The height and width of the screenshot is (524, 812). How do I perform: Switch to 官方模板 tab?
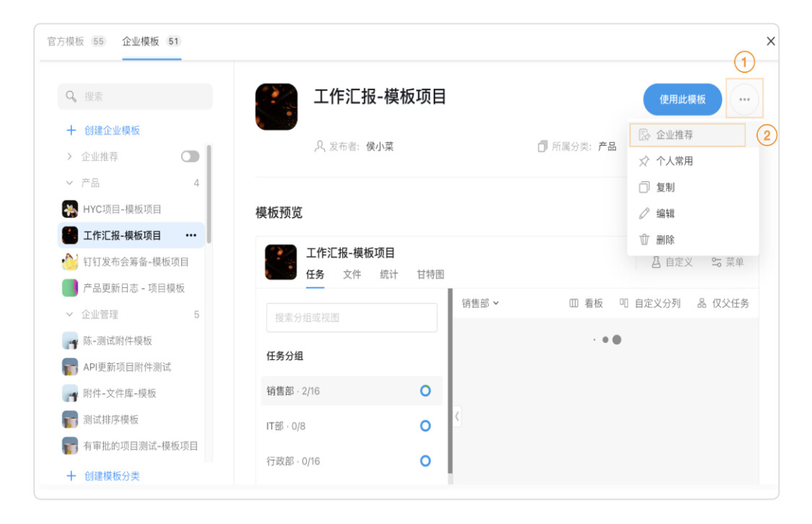pos(76,41)
